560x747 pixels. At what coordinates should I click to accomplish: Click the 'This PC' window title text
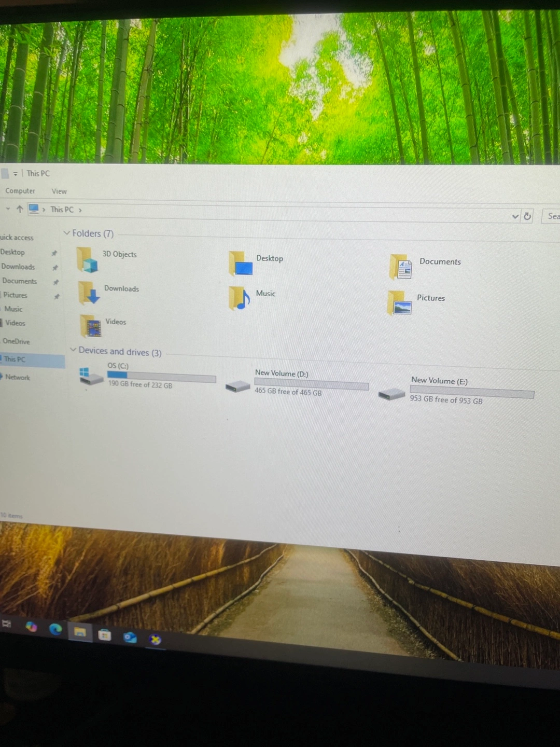tap(38, 174)
